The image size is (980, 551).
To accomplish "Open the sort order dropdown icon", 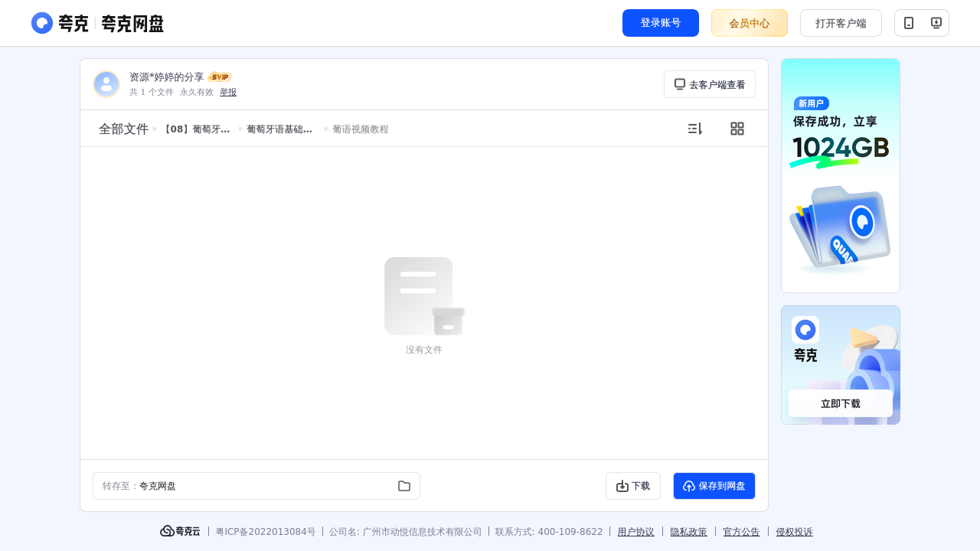I will tap(694, 129).
